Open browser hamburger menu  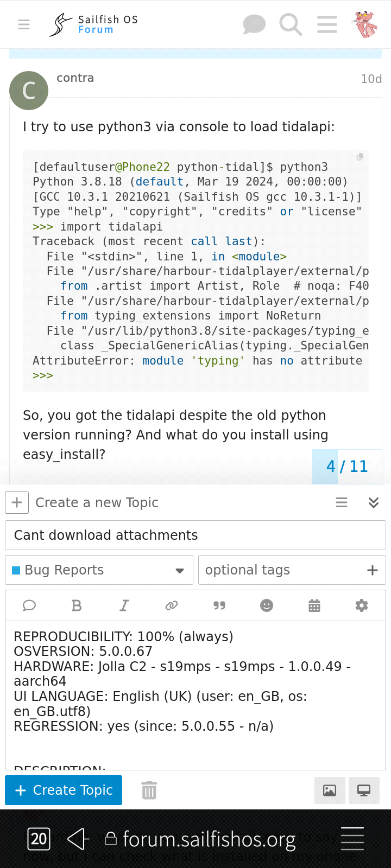352,839
